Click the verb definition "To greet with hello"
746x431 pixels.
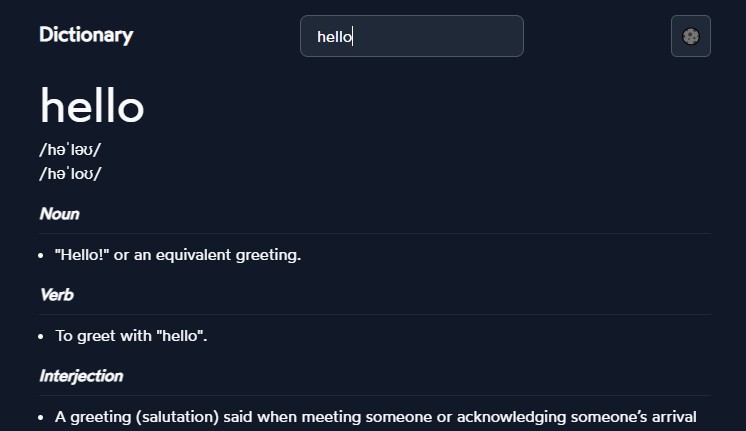[131, 336]
